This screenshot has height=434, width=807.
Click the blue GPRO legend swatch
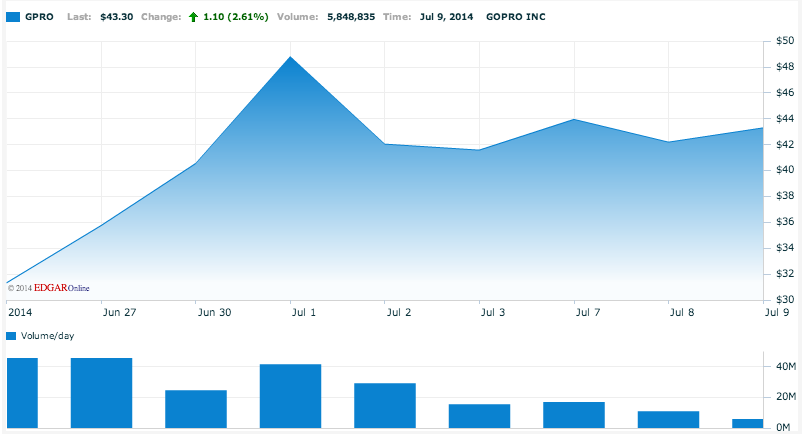click(x=13, y=17)
